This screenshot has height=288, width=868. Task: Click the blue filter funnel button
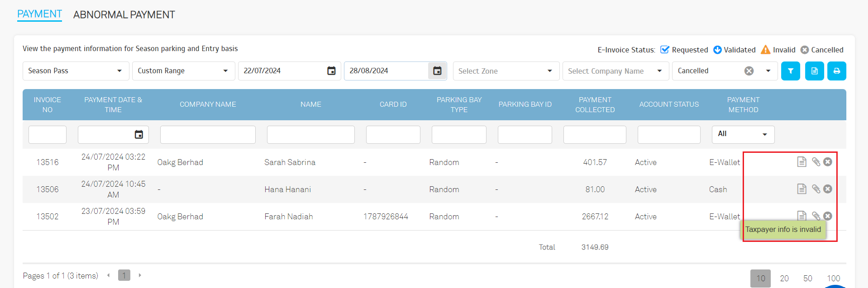790,71
